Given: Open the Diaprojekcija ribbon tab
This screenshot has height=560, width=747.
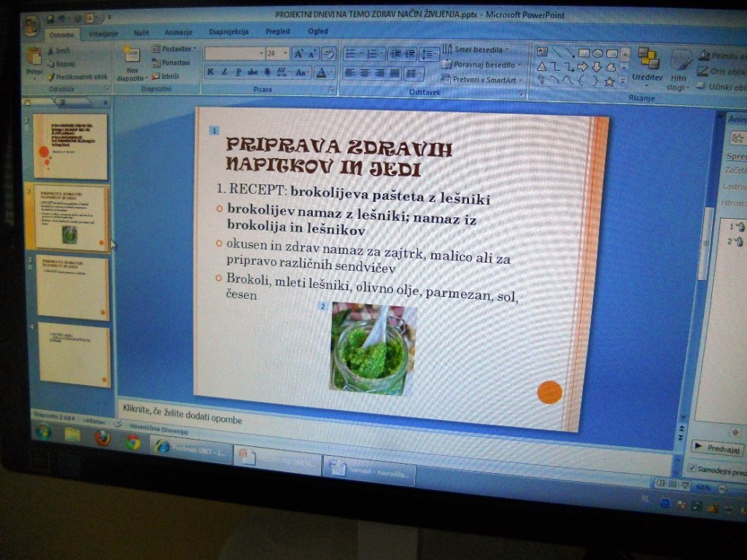Looking at the screenshot, I should coord(228,32).
